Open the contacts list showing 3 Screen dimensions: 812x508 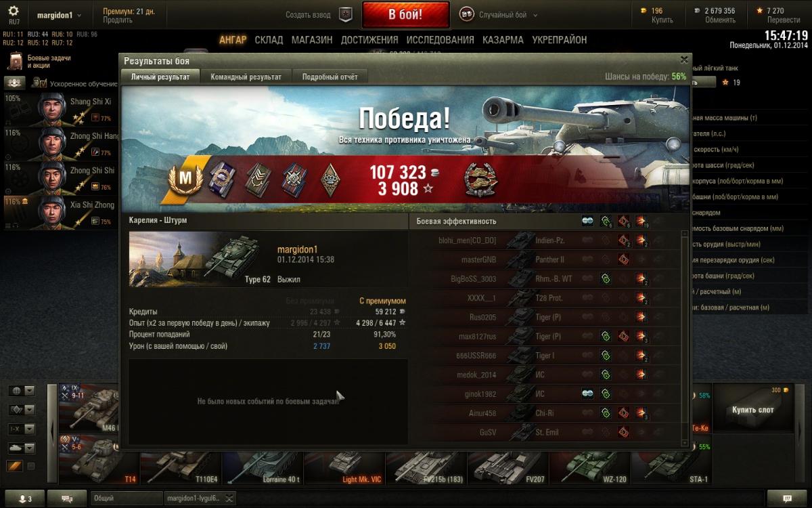click(x=24, y=499)
